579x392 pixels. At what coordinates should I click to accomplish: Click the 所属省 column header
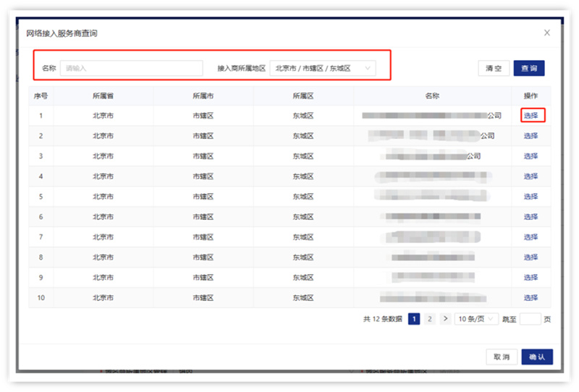[x=103, y=95]
